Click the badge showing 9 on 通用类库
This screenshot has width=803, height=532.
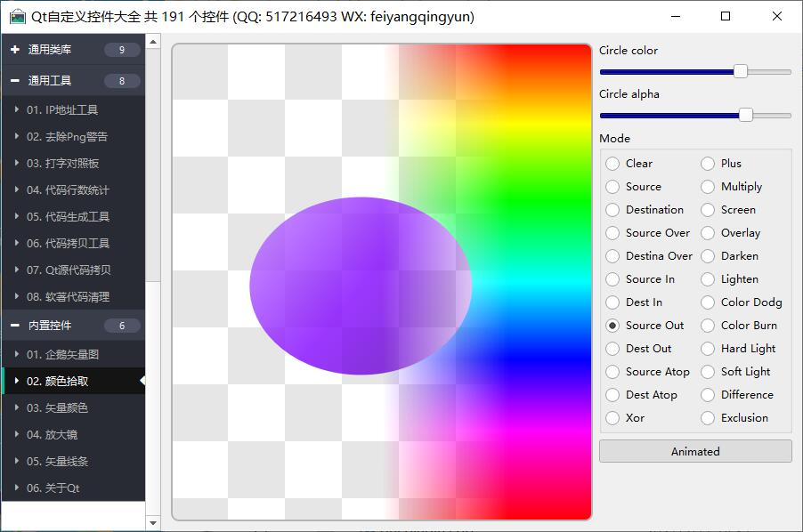[122, 50]
